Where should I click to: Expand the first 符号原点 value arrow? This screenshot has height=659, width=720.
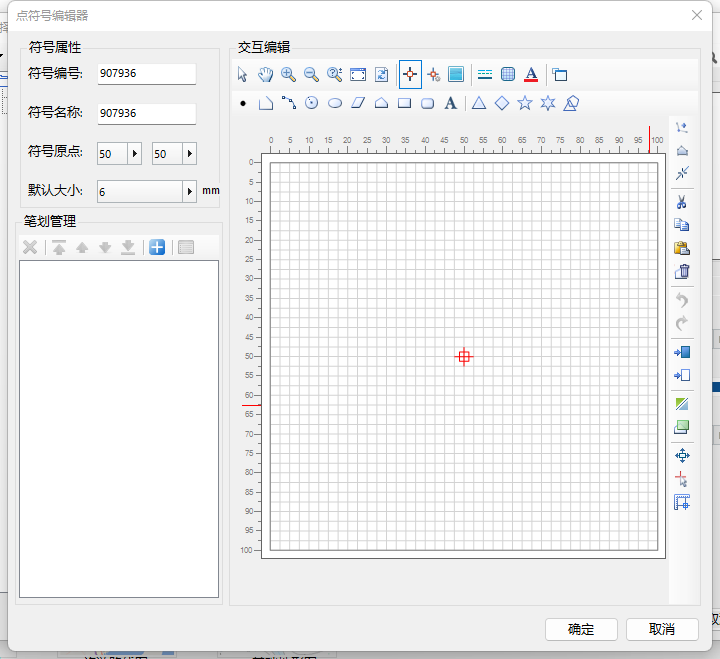tap(135, 153)
